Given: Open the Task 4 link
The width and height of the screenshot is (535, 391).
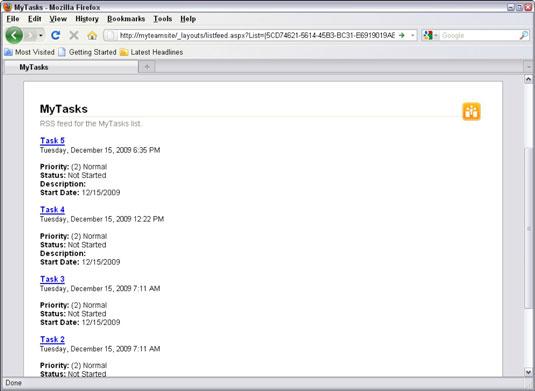Looking at the screenshot, I should coord(52,209).
